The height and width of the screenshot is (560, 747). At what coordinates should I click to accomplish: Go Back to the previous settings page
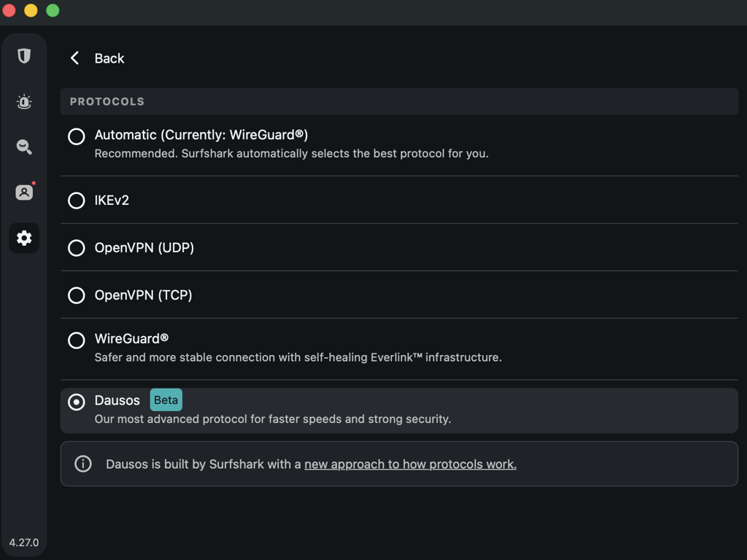click(109, 58)
